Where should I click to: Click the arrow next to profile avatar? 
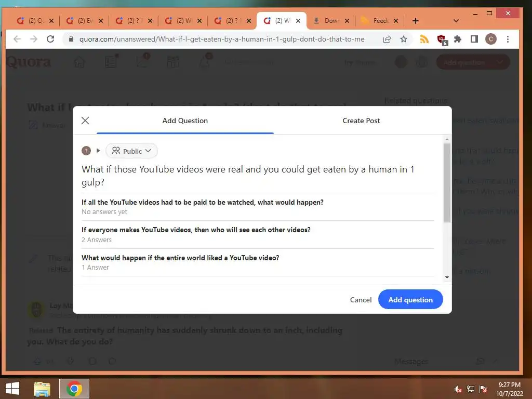[98, 150]
